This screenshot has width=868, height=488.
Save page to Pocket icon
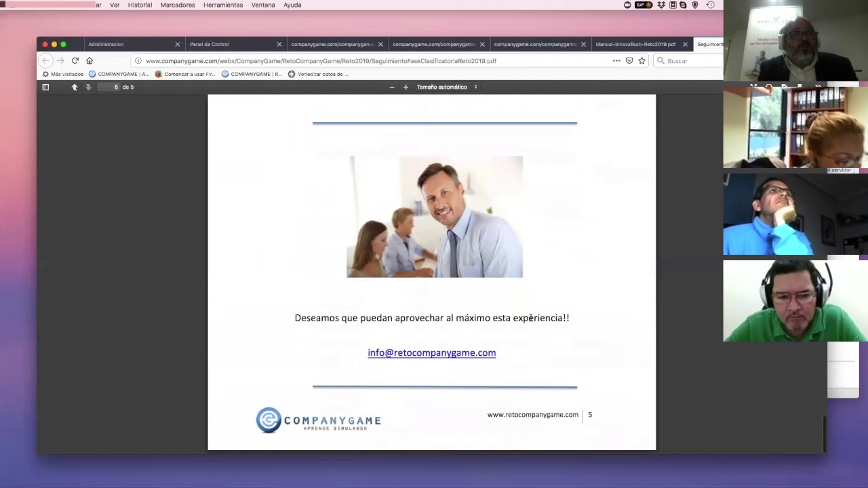(x=629, y=60)
